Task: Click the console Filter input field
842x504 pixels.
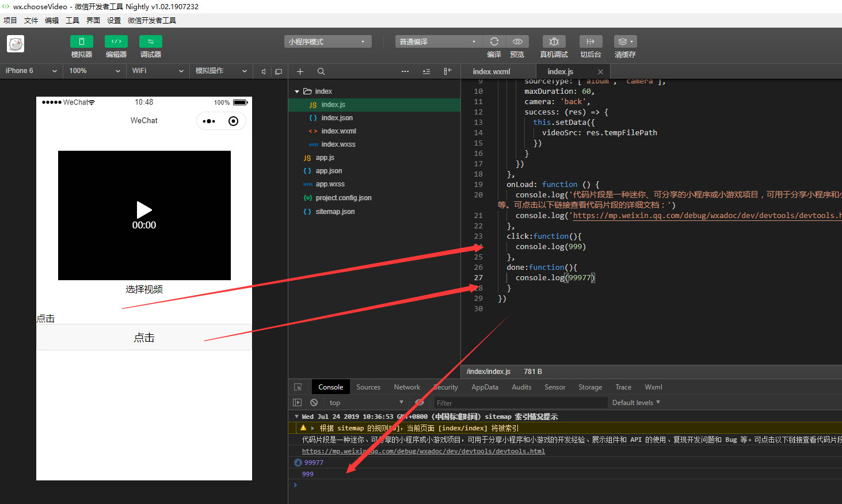Action: (x=520, y=403)
